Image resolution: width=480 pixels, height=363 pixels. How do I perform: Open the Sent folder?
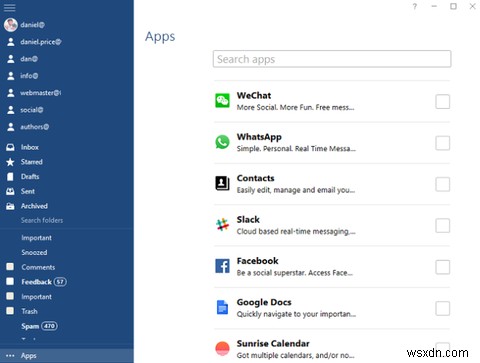28,191
